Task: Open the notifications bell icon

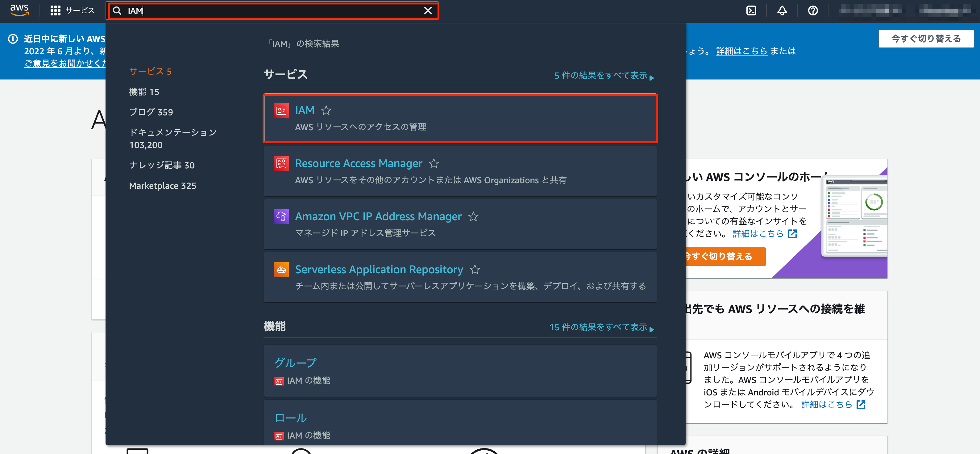Action: pos(782,11)
